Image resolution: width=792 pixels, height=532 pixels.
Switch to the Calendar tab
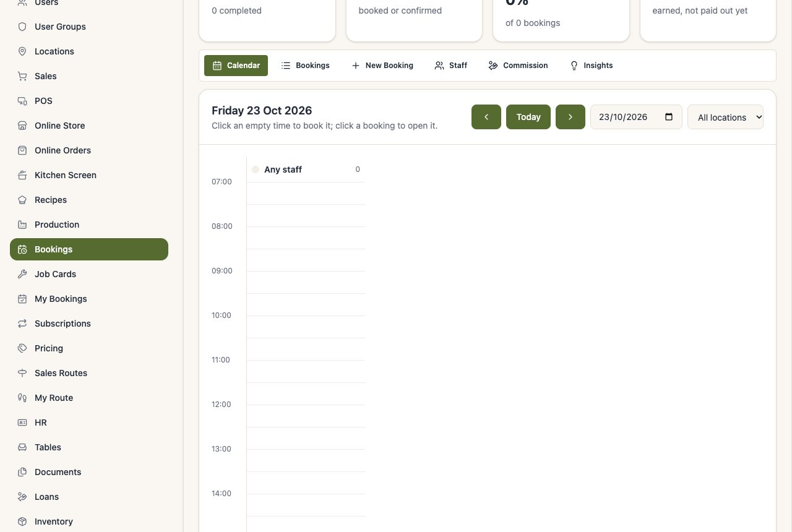pyautogui.click(x=236, y=66)
